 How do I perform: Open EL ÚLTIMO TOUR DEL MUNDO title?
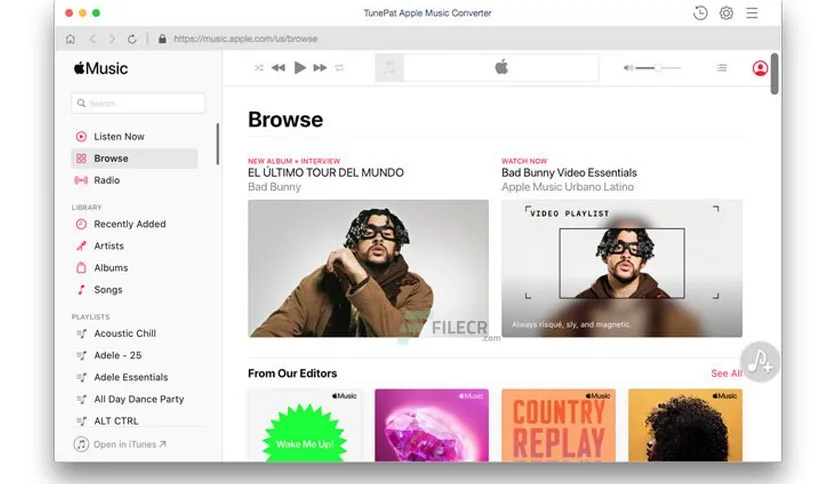click(326, 173)
